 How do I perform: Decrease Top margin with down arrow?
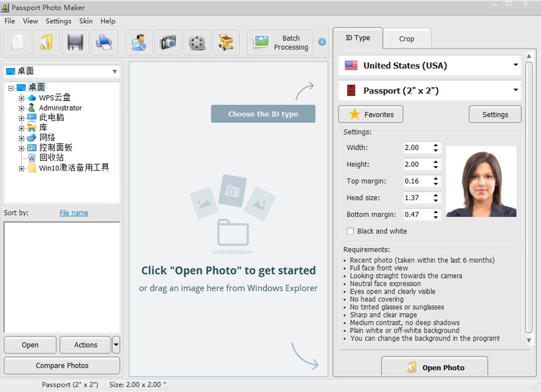(x=436, y=184)
